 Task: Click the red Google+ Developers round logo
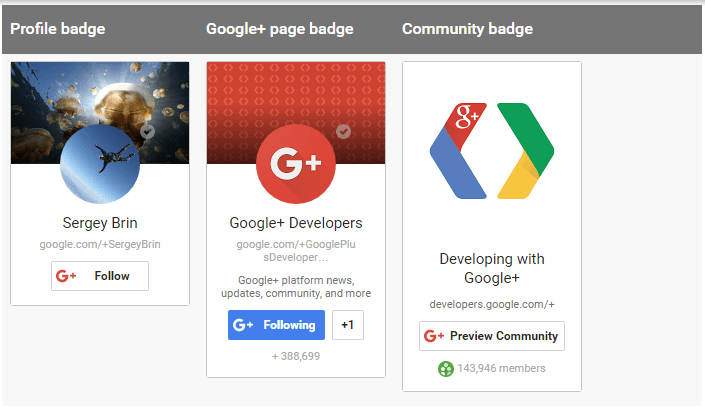pyautogui.click(x=296, y=163)
